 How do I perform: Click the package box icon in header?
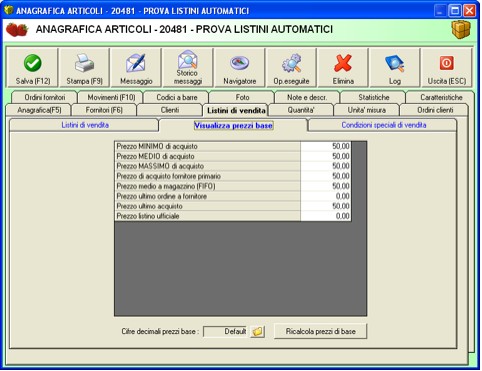point(461,29)
